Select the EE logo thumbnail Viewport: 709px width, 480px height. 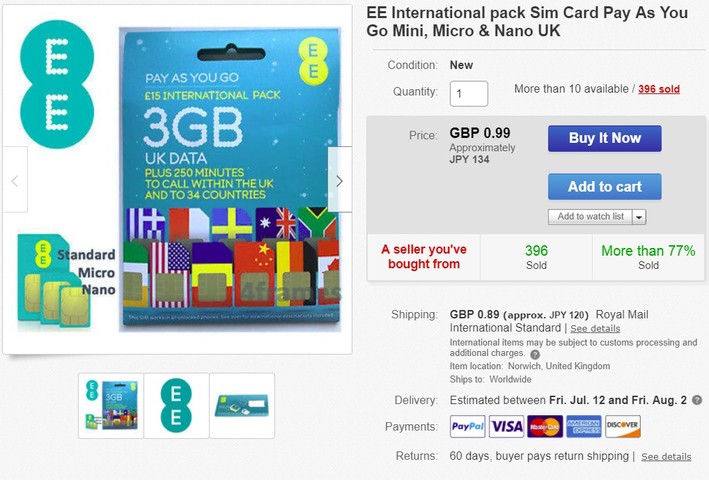[176, 405]
